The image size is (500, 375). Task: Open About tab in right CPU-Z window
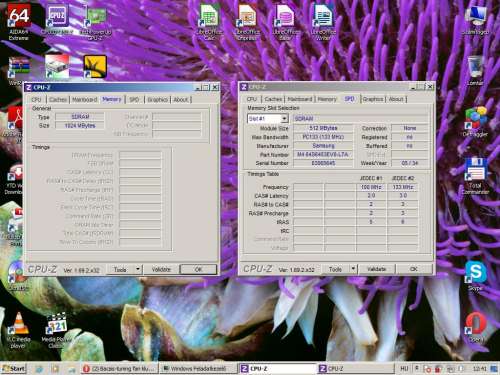tap(396, 99)
